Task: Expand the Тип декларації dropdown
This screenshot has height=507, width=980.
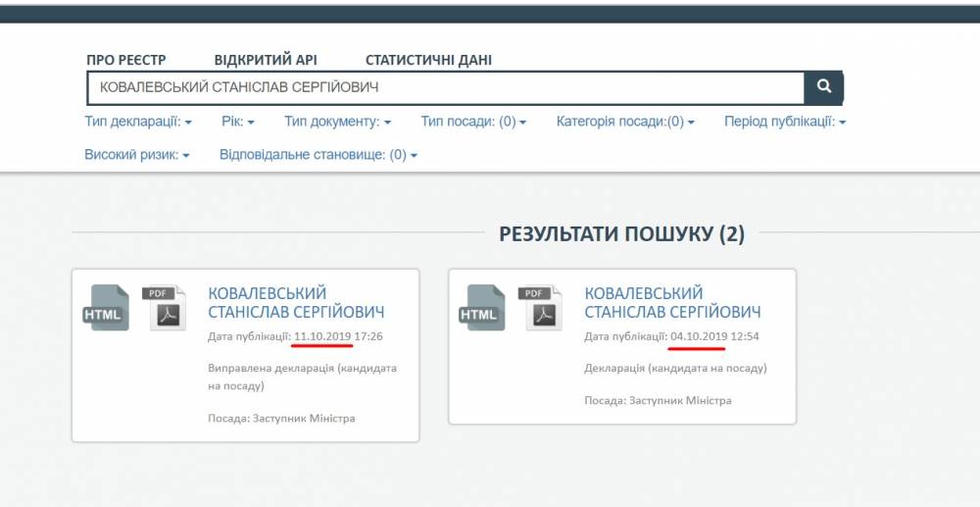Action: [138, 123]
